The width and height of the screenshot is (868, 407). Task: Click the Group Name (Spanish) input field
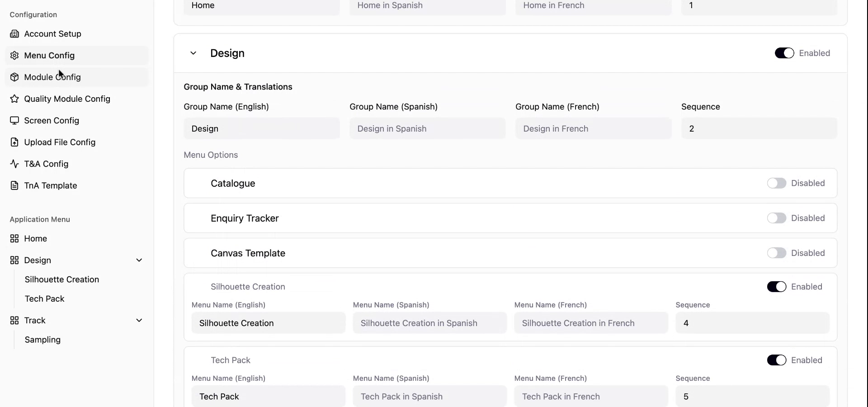427,128
